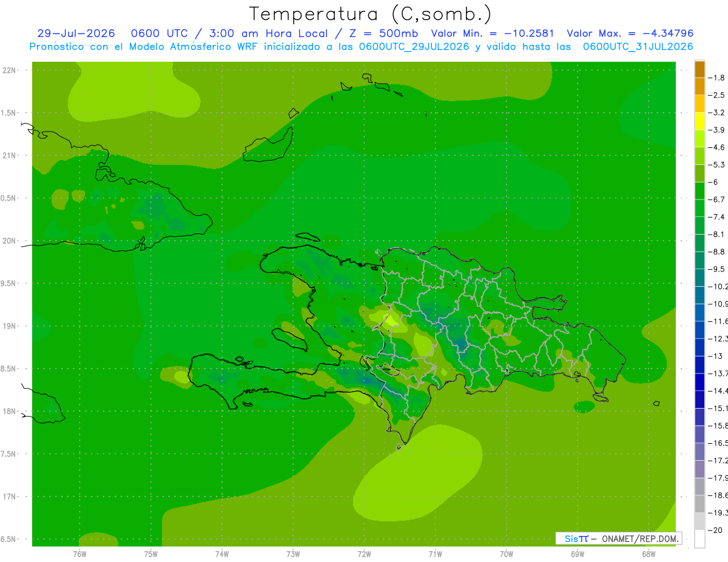Click the 'ONAMET/REP.DOM.' credit label
This screenshot has height=562, width=728.
click(640, 538)
